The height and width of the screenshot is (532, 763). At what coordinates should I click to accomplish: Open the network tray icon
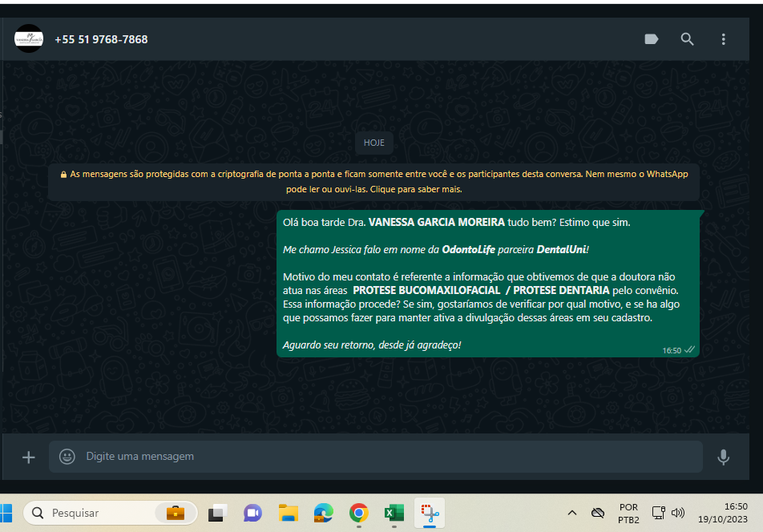[658, 513]
